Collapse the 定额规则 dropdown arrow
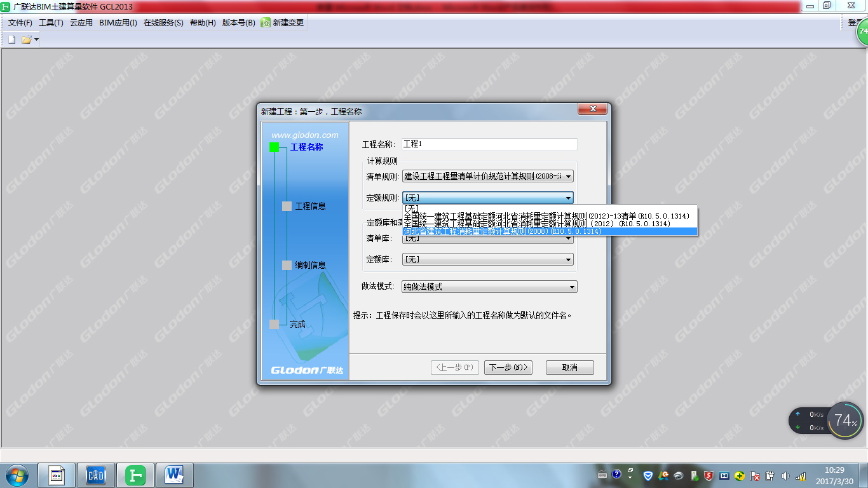868x488 pixels. coord(569,198)
